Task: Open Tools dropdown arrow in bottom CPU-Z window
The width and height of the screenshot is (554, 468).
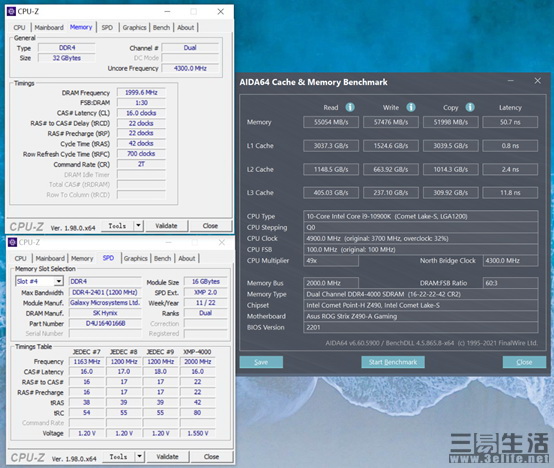Action: pyautogui.click(x=140, y=456)
